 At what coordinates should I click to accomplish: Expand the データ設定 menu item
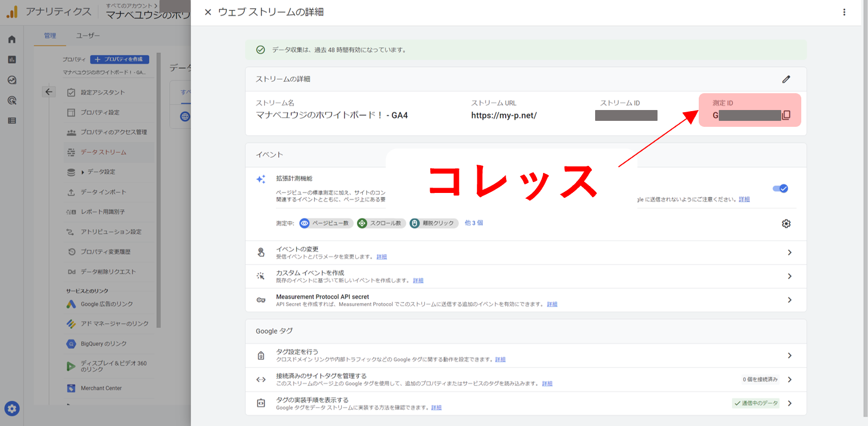point(110,172)
